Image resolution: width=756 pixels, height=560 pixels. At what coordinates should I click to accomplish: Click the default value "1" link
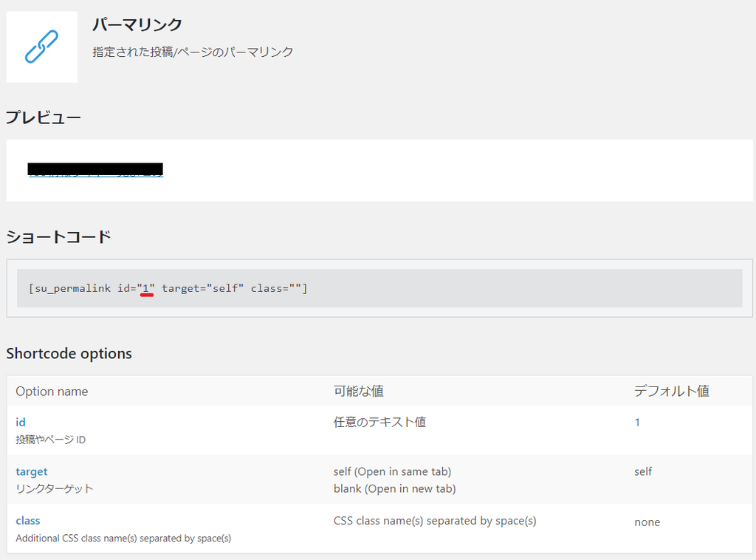pos(637,422)
